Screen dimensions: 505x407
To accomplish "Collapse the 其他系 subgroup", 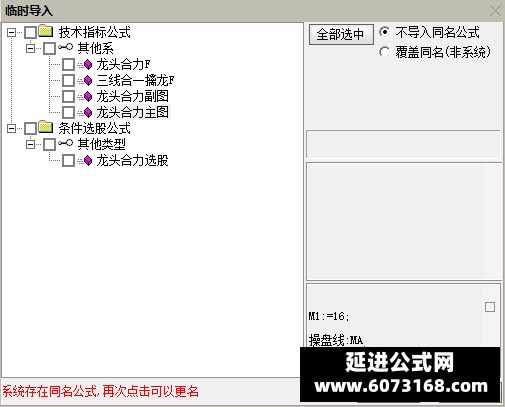I will click(x=30, y=49).
